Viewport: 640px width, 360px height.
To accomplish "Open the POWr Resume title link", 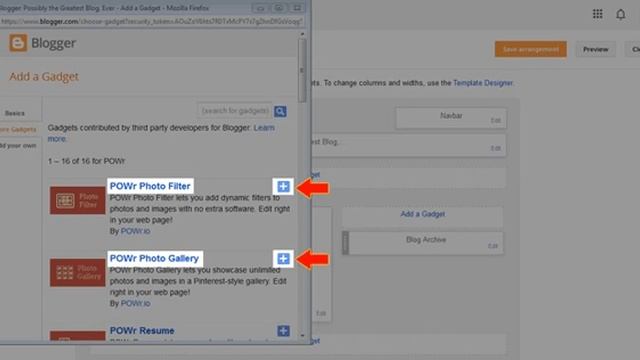I will [x=142, y=331].
